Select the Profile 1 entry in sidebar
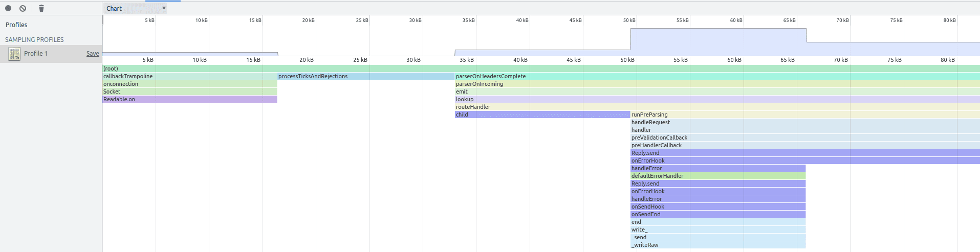Image resolution: width=980 pixels, height=252 pixels. pyautogui.click(x=36, y=54)
